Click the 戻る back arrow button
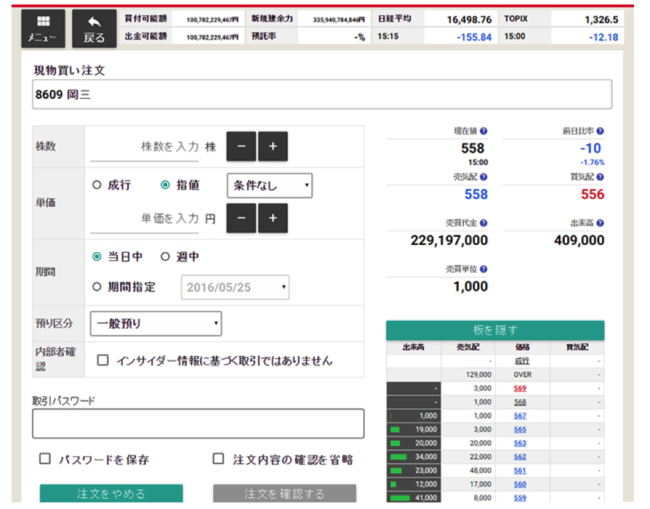The height and width of the screenshot is (509, 650). point(94,28)
